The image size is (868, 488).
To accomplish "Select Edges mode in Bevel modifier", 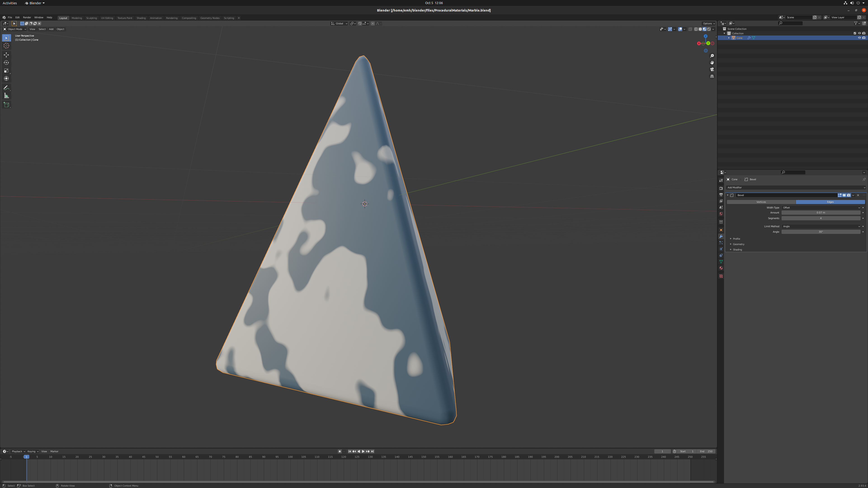I will [830, 202].
